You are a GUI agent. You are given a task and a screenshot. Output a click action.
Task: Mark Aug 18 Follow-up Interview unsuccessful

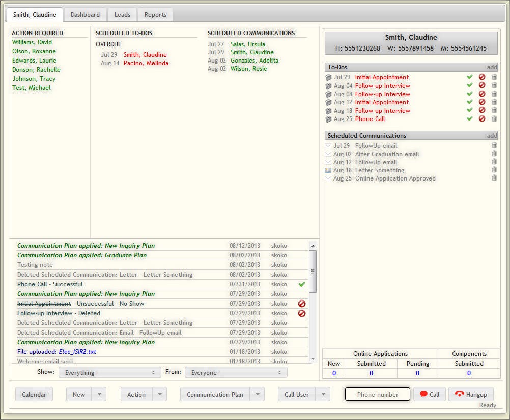tap(482, 110)
